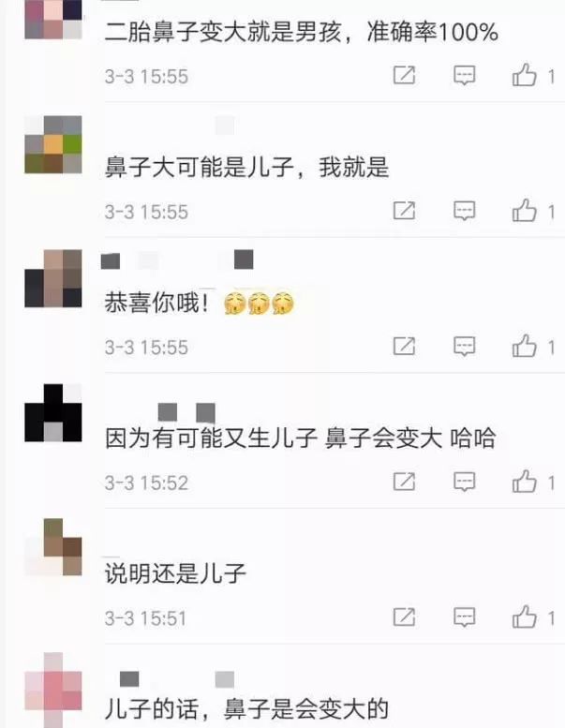The image size is (565, 728).
Task: Share the comment '鼻子大可能是儿子，我就是'
Action: click(404, 210)
